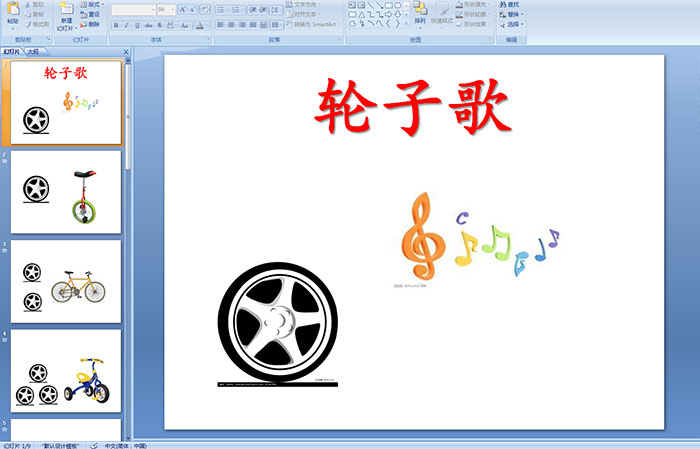Open the font size dropdown
Image resolution: width=700 pixels, height=449 pixels.
click(173, 9)
